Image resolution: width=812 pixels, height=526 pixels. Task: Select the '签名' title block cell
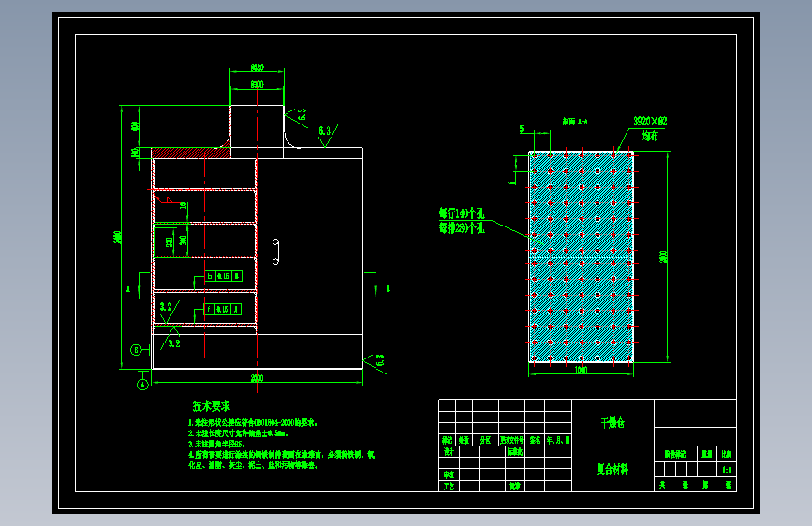[x=535, y=440]
